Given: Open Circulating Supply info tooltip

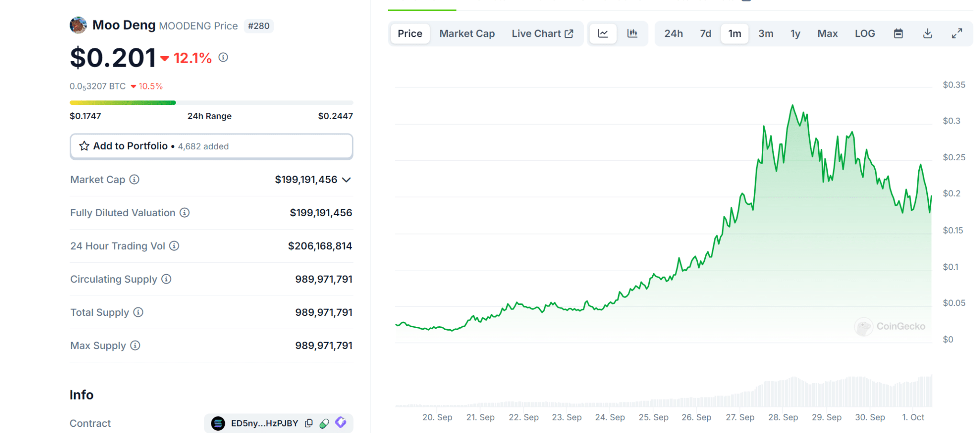Looking at the screenshot, I should click(x=166, y=279).
